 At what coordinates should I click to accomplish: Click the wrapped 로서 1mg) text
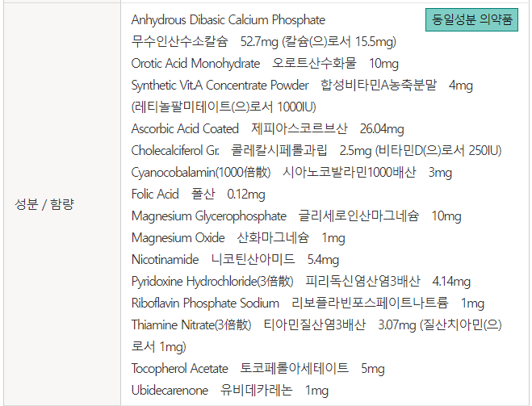click(x=159, y=346)
